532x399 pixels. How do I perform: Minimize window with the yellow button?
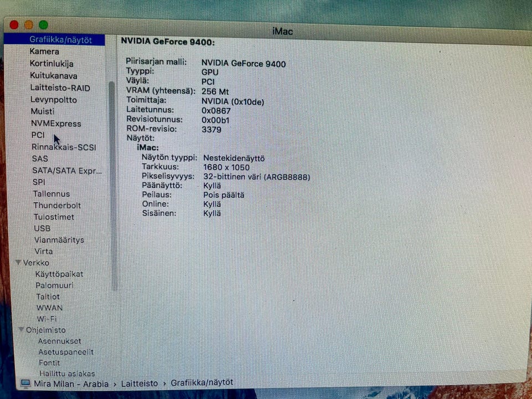pyautogui.click(x=29, y=25)
